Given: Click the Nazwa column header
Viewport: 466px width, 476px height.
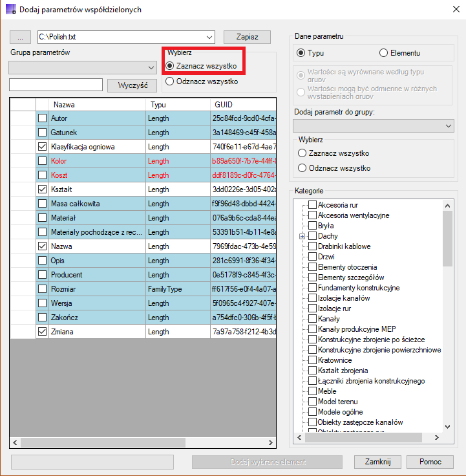Looking at the screenshot, I should tap(97, 105).
